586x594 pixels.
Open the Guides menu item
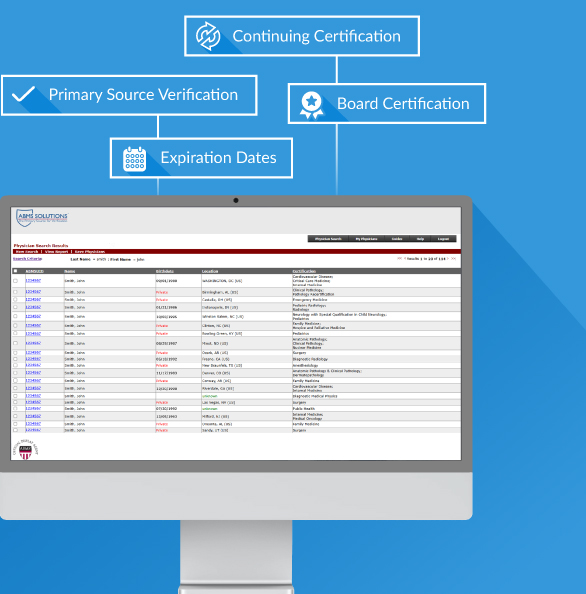click(397, 239)
